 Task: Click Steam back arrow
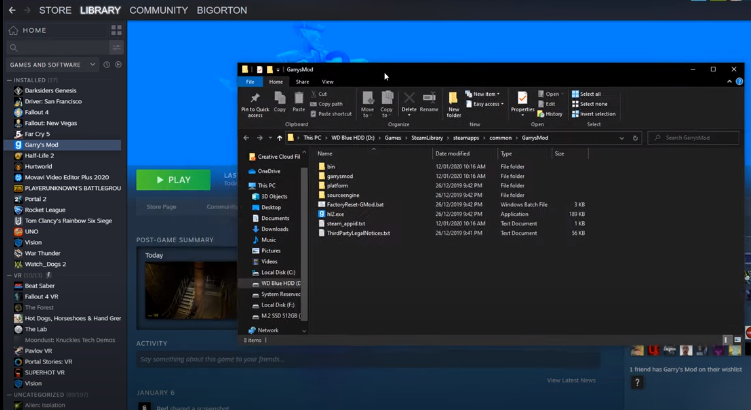pyautogui.click(x=12, y=10)
